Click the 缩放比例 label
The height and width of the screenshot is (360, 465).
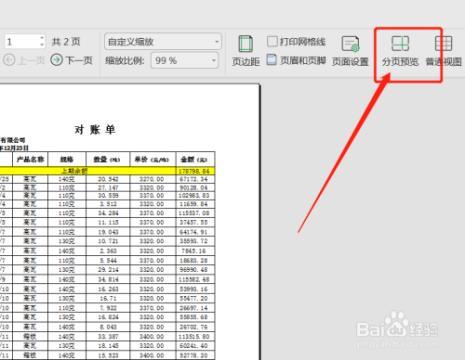pyautogui.click(x=125, y=61)
